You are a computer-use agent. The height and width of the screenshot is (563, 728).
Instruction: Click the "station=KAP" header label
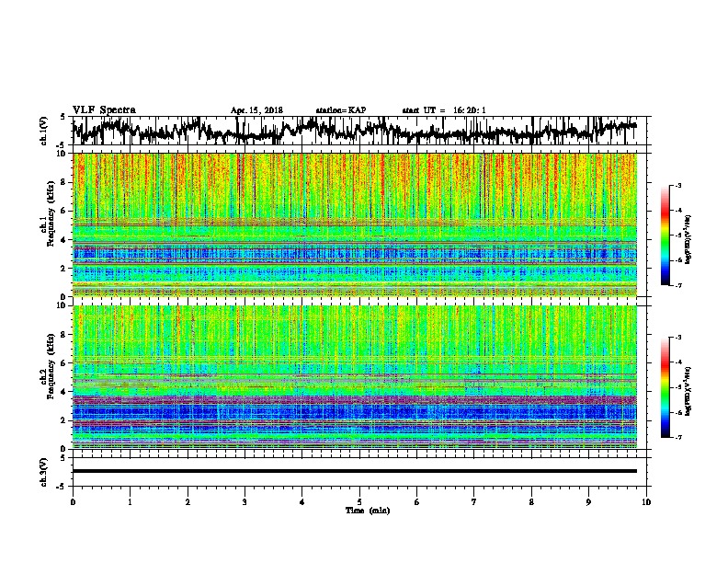341,110
